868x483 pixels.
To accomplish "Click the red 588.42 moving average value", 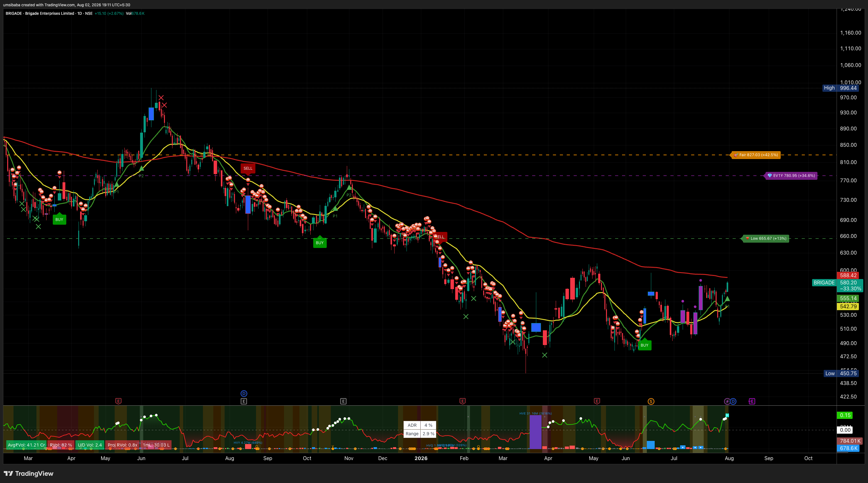I will click(848, 275).
